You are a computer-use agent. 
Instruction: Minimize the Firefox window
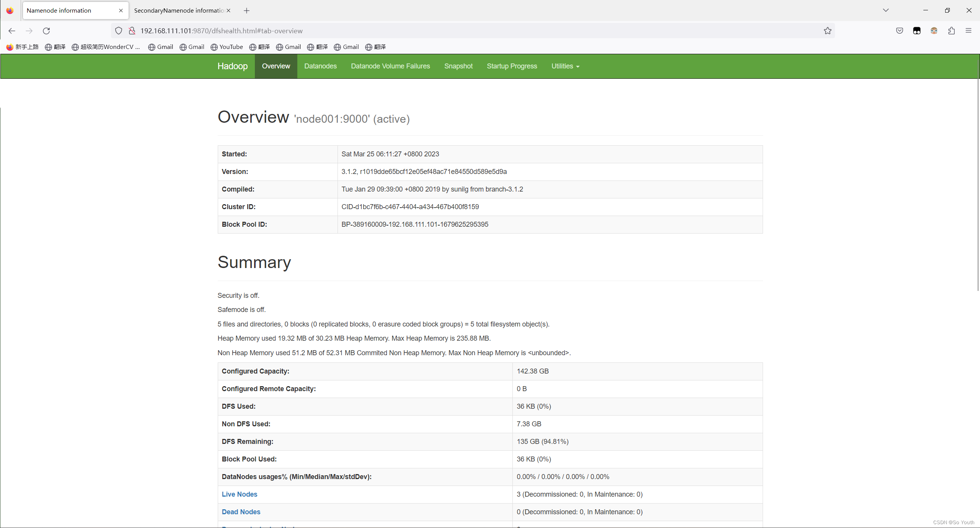point(926,11)
